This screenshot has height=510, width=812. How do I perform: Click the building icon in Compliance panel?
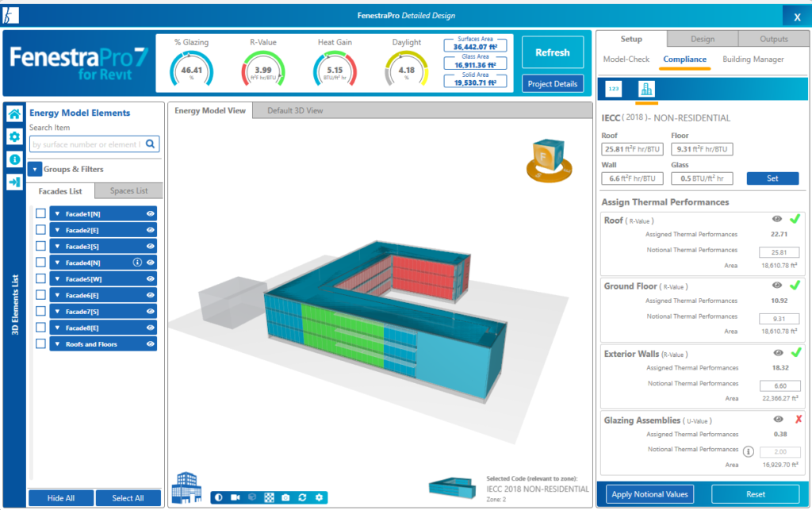[646, 89]
